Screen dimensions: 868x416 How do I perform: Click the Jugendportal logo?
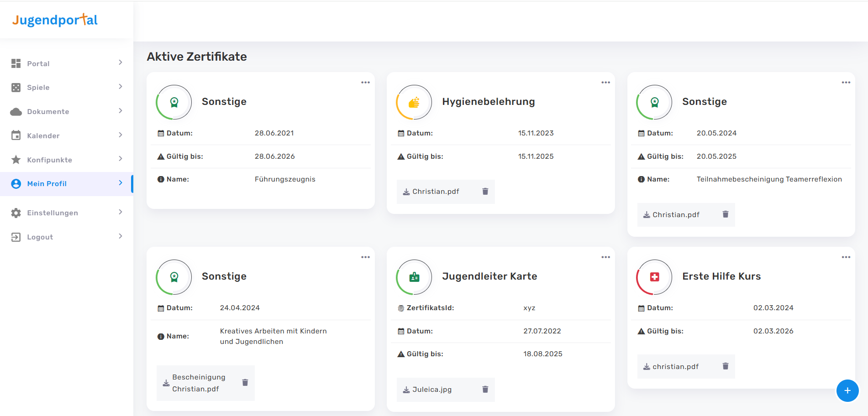click(x=55, y=20)
